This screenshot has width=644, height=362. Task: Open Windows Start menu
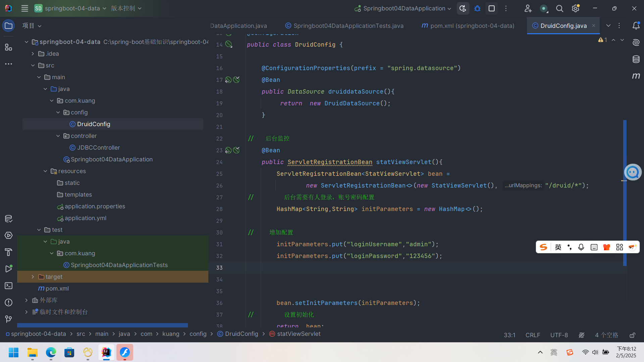tap(14, 352)
